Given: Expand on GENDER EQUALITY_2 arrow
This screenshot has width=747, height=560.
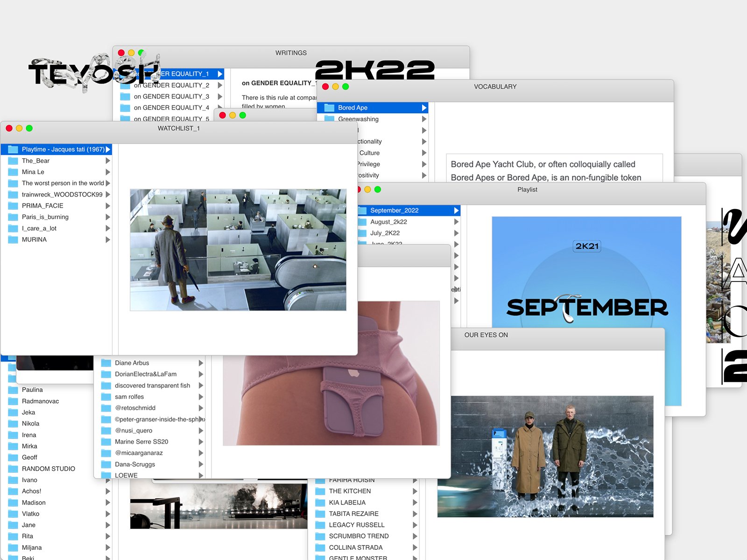Looking at the screenshot, I should 220,85.
